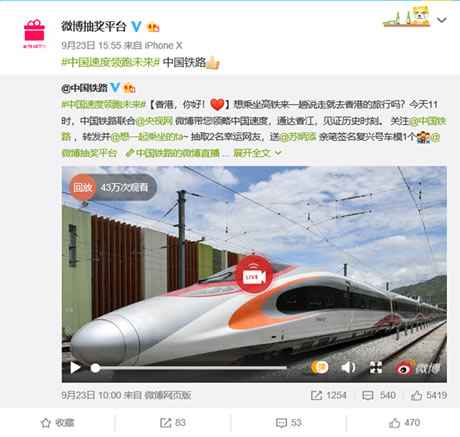Play the train video replay
The image size is (460, 437).
(x=76, y=368)
